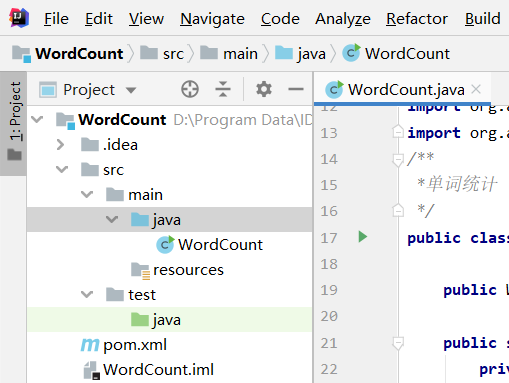Toggle the fold marker on line 13
This screenshot has height=383, width=509.
point(398,131)
